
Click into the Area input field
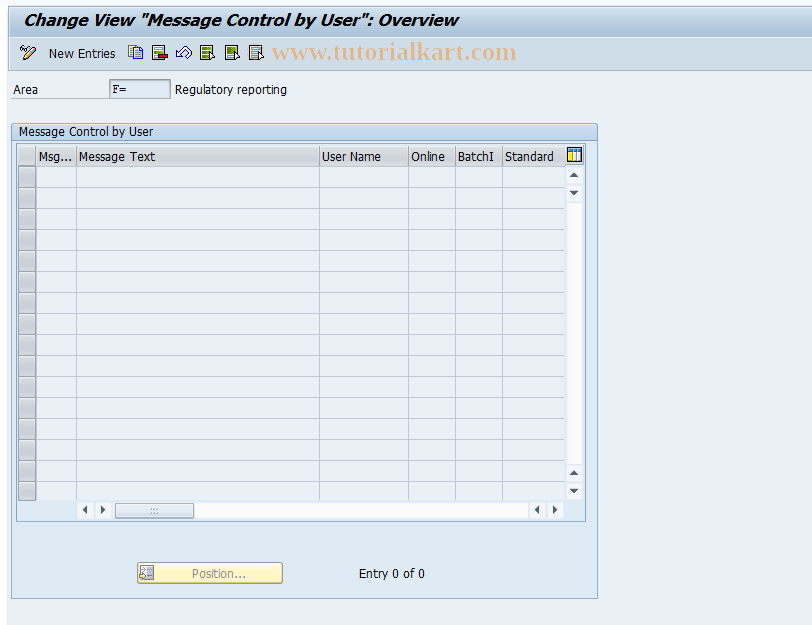[139, 89]
